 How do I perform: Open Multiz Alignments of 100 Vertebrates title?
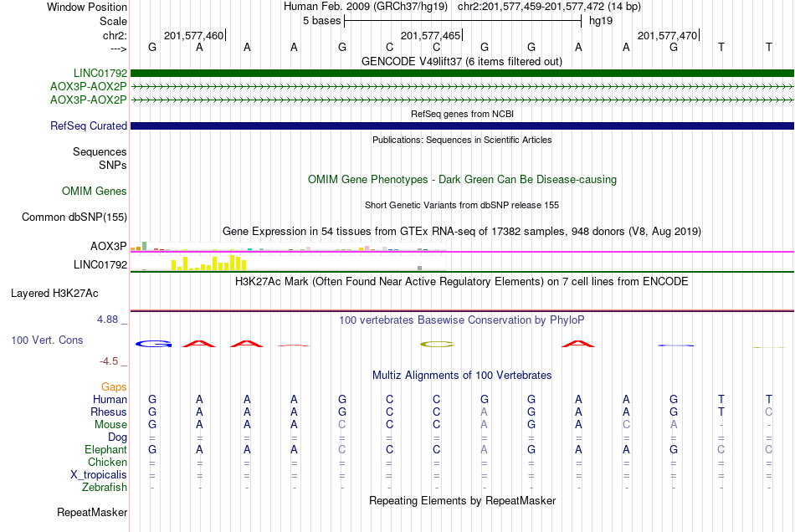pos(462,376)
